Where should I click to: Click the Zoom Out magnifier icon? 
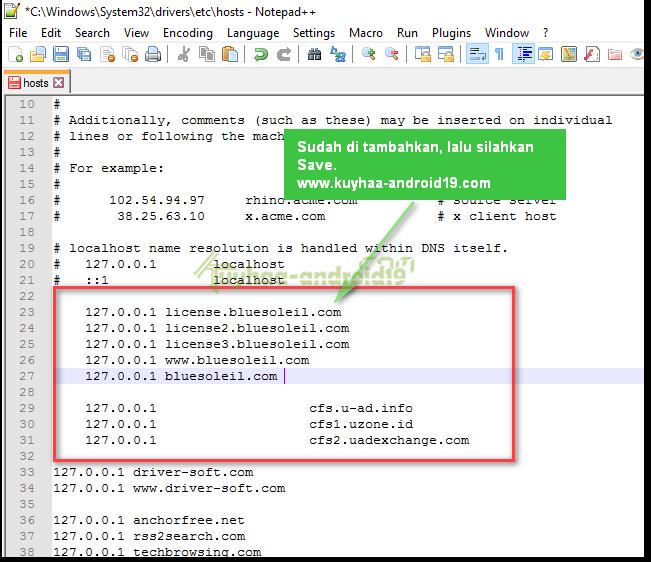tap(392, 54)
